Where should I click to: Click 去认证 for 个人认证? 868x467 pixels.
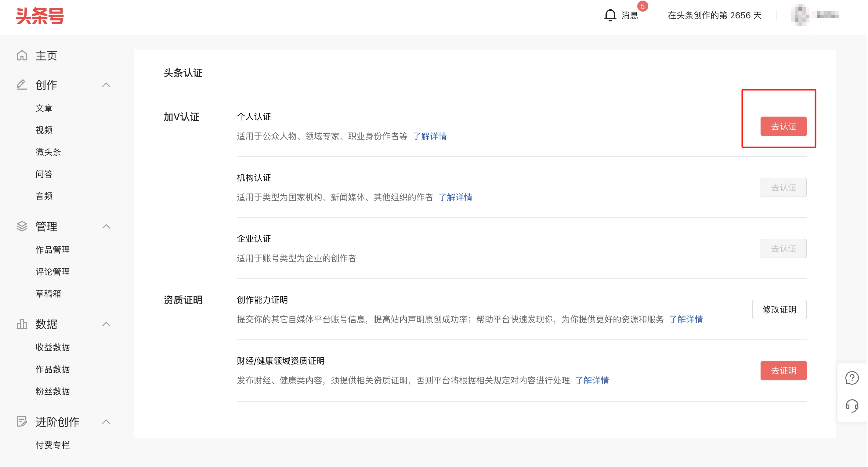(x=783, y=126)
